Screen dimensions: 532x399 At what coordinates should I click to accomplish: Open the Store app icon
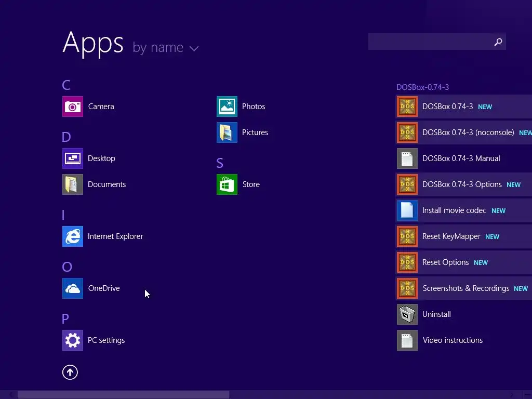(x=227, y=184)
